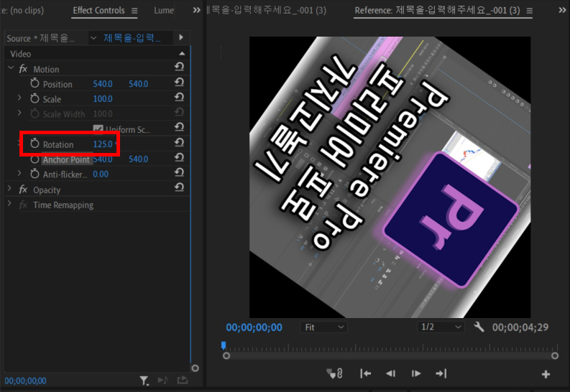Open the Reference monitor panel menu

[x=530, y=11]
